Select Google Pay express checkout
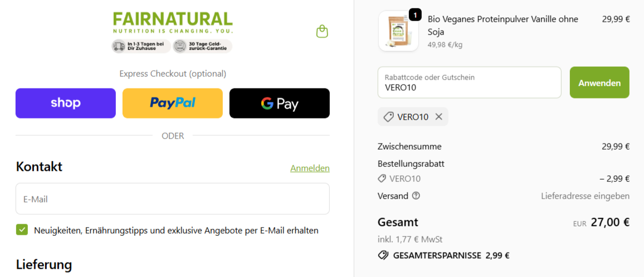 (x=279, y=103)
